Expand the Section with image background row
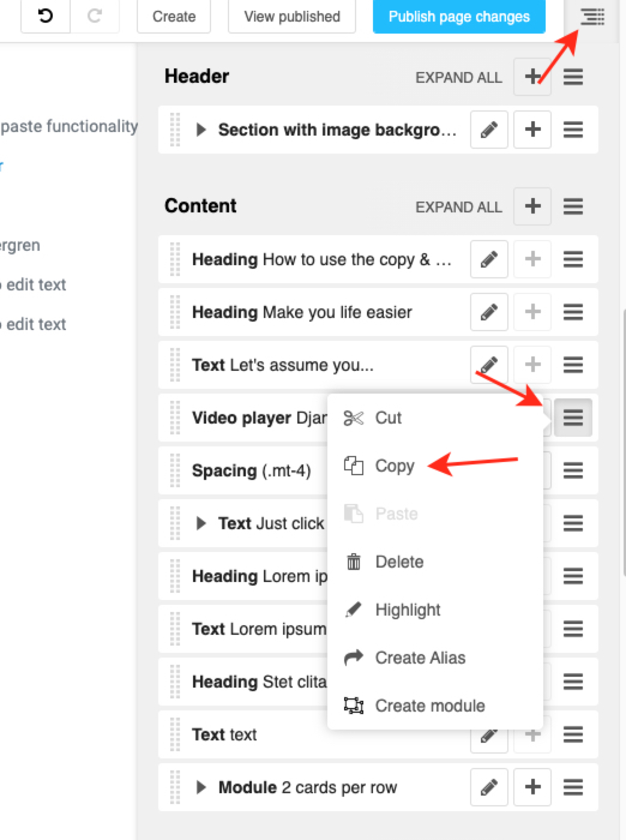The height and width of the screenshot is (840, 626). (x=201, y=130)
